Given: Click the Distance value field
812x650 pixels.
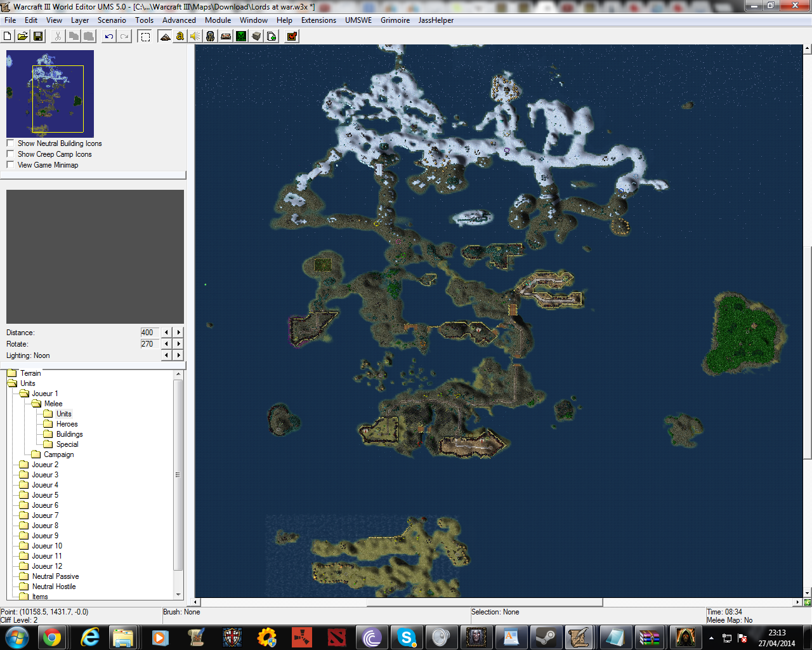Looking at the screenshot, I should click(x=150, y=333).
